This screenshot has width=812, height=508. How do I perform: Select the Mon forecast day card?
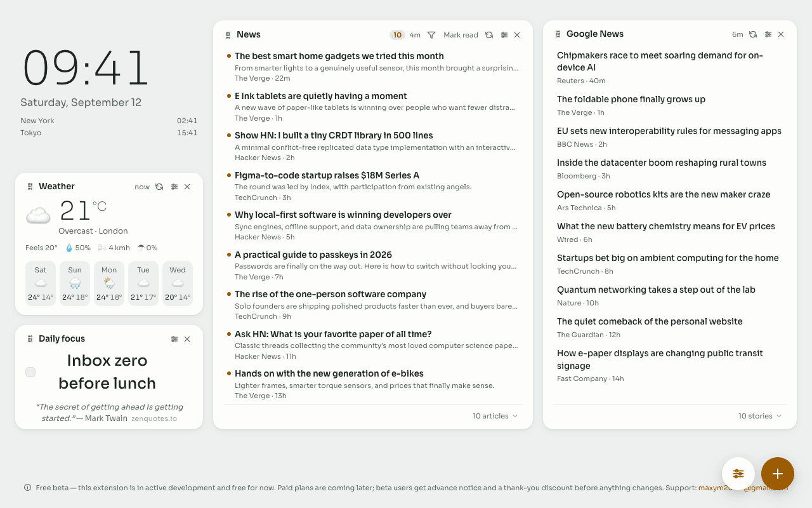coord(109,283)
